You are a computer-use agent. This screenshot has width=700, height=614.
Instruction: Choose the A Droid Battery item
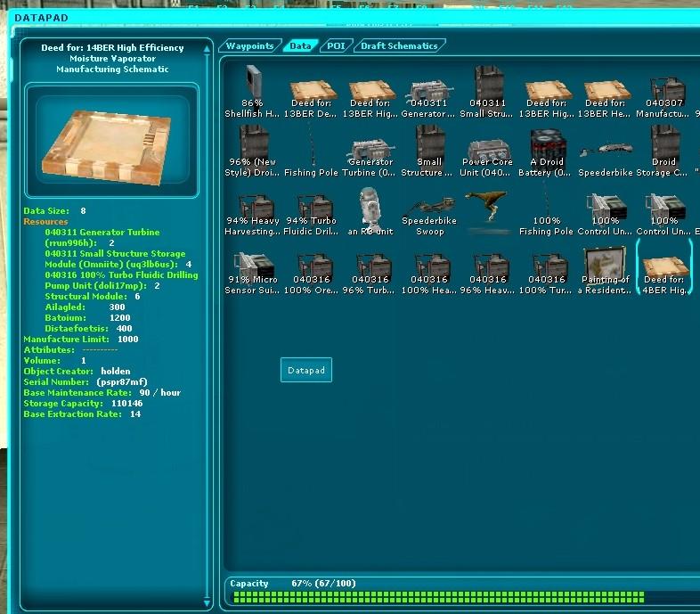pyautogui.click(x=546, y=147)
